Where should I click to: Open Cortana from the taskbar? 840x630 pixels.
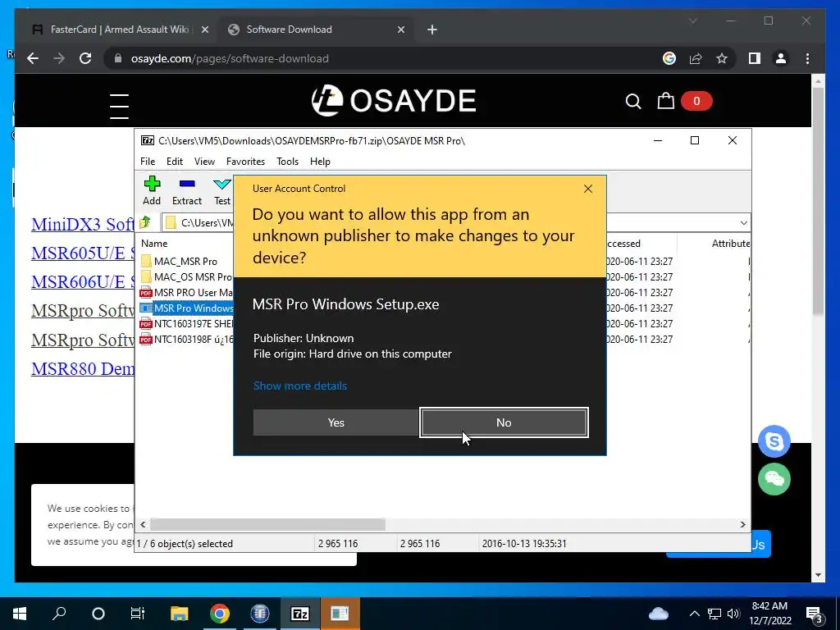pos(98,614)
